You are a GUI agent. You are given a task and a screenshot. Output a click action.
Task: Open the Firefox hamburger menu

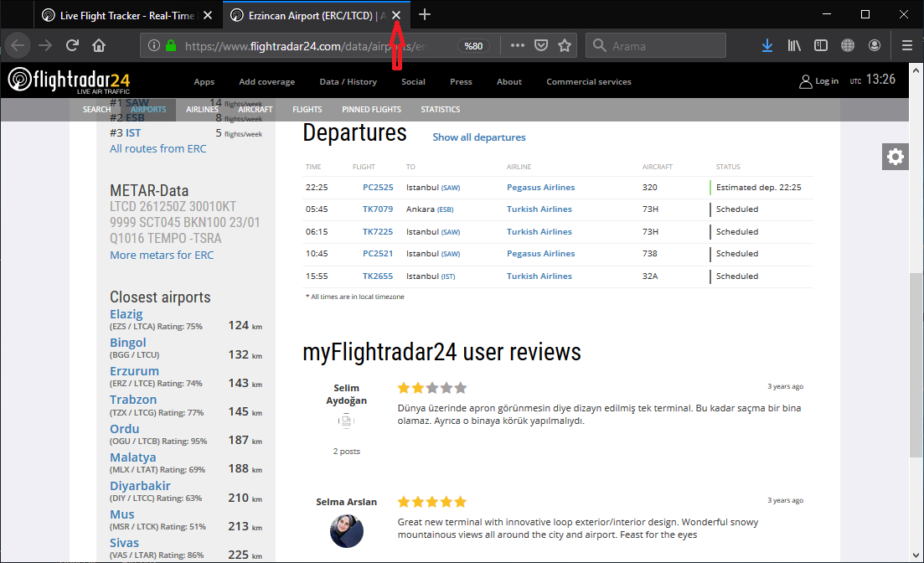pyautogui.click(x=906, y=45)
